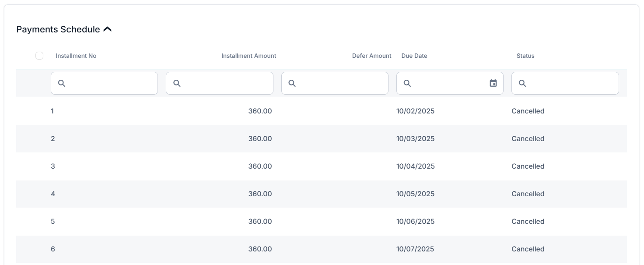Sort by Installment No column header
Screen dimensions: 644x265
(76, 56)
